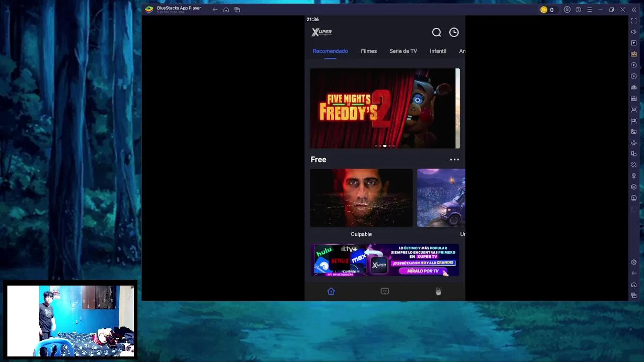Collapse the BlueStacks sidebar with double chevron
644x362 pixels.
(634, 10)
